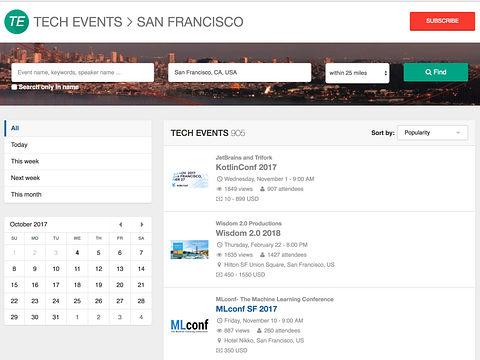Click the October 2017 calendar heading
The height and width of the screenshot is (360, 480).
coord(29,224)
